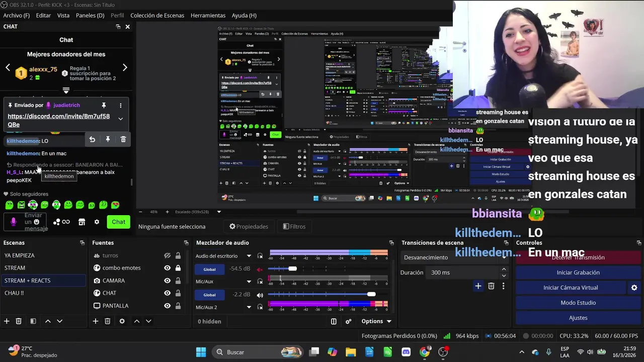Adjust Mic/Aux volume slider
This screenshot has width=644, height=362.
pyautogui.click(x=371, y=294)
